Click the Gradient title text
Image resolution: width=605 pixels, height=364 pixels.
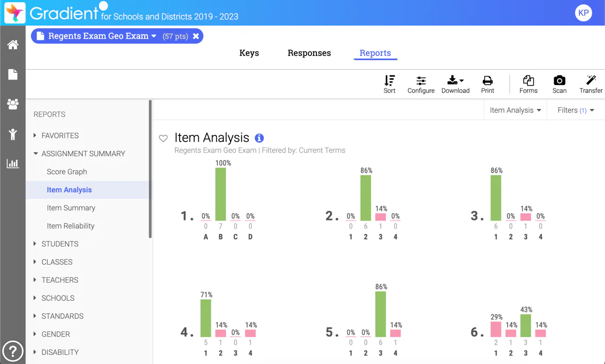click(64, 13)
